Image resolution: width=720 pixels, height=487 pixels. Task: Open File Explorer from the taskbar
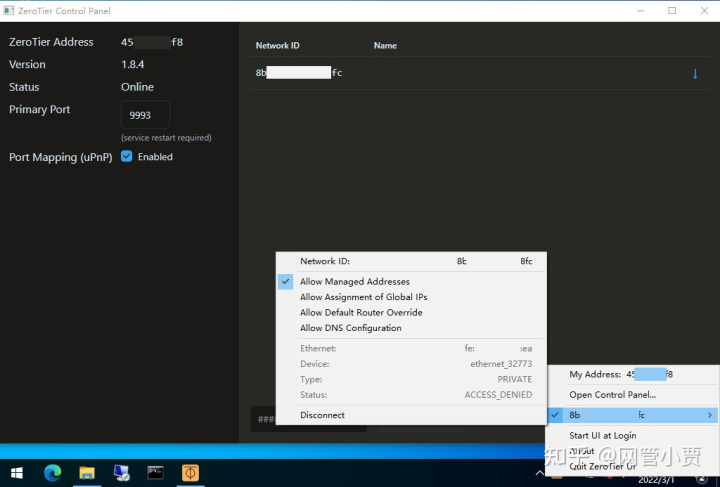click(x=87, y=473)
